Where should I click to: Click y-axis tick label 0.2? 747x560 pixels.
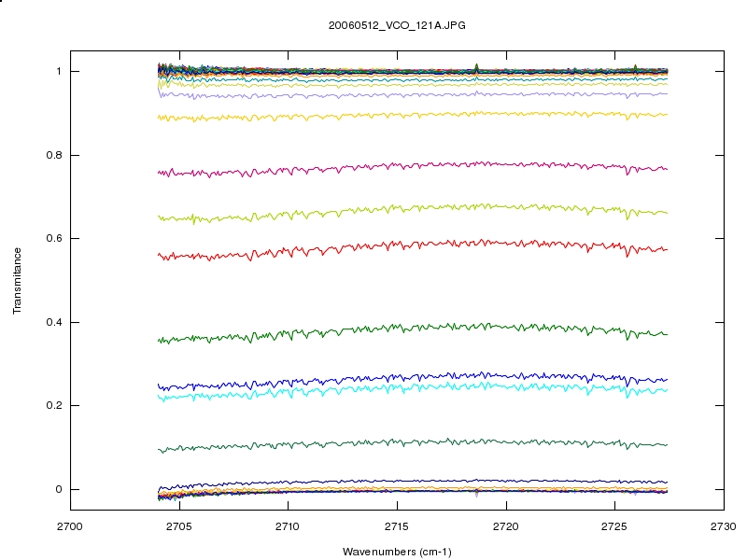54,405
